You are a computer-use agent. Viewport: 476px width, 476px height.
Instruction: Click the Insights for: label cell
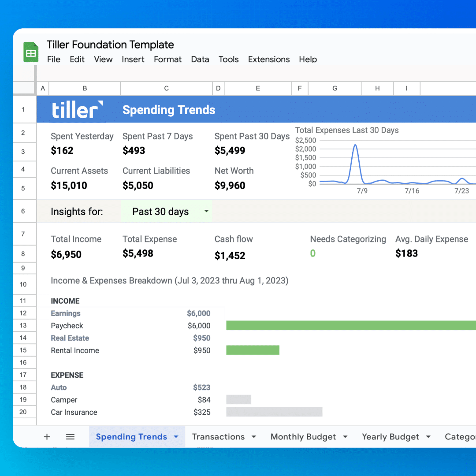77,212
